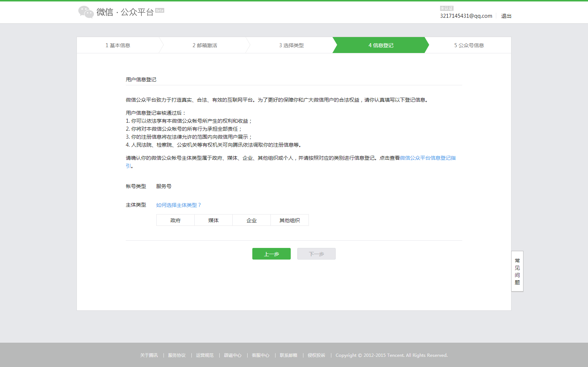The height and width of the screenshot is (367, 588).
Task: Go to step 2 邮箱激活
Action: (x=205, y=45)
